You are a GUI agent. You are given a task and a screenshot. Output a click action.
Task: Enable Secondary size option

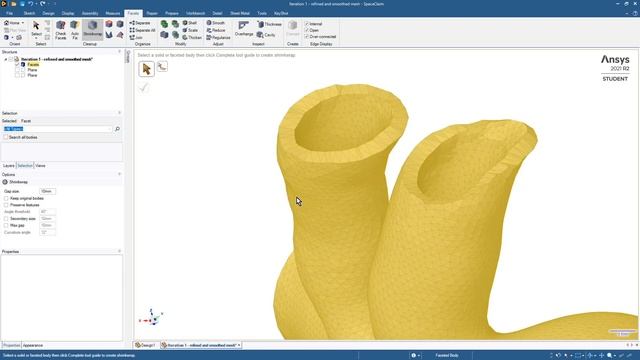(x=6, y=219)
